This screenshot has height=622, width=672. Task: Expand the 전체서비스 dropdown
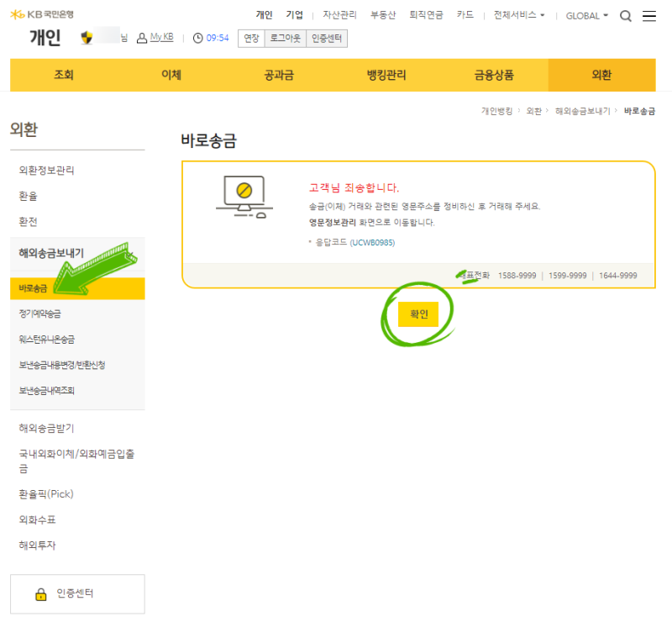coord(518,15)
